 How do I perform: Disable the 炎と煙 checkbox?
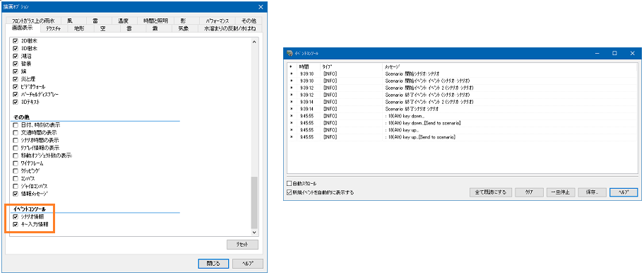tap(16, 79)
